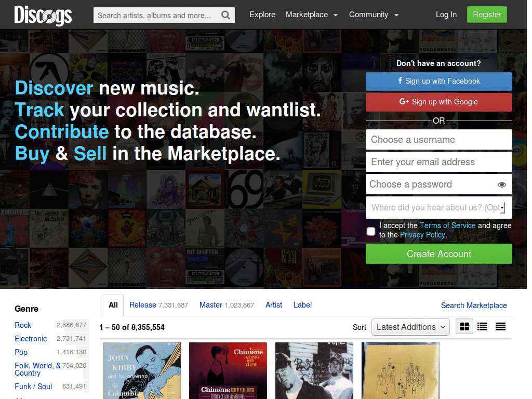Filter by Funk / Soul genre
The width and height of the screenshot is (532, 399).
pos(33,387)
